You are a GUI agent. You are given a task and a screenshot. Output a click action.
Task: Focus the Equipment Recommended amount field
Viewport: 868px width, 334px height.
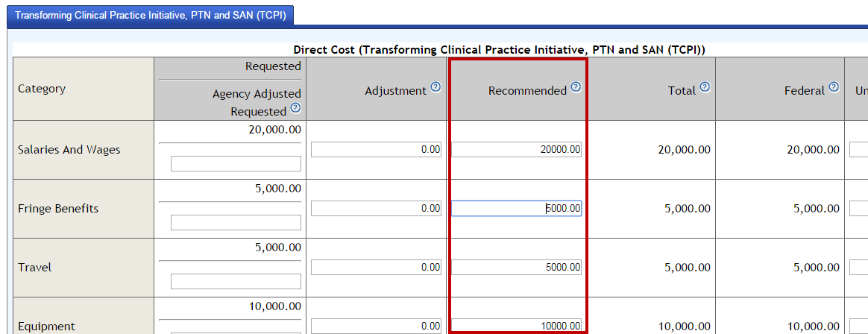point(516,326)
